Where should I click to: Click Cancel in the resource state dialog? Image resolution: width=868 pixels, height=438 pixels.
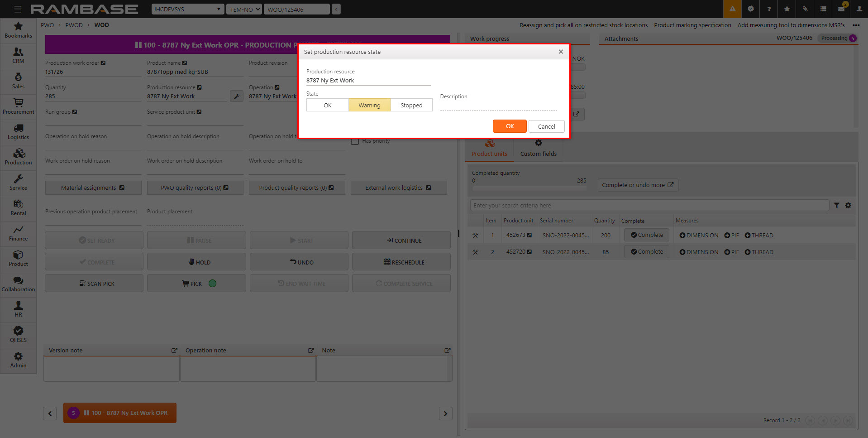point(546,126)
